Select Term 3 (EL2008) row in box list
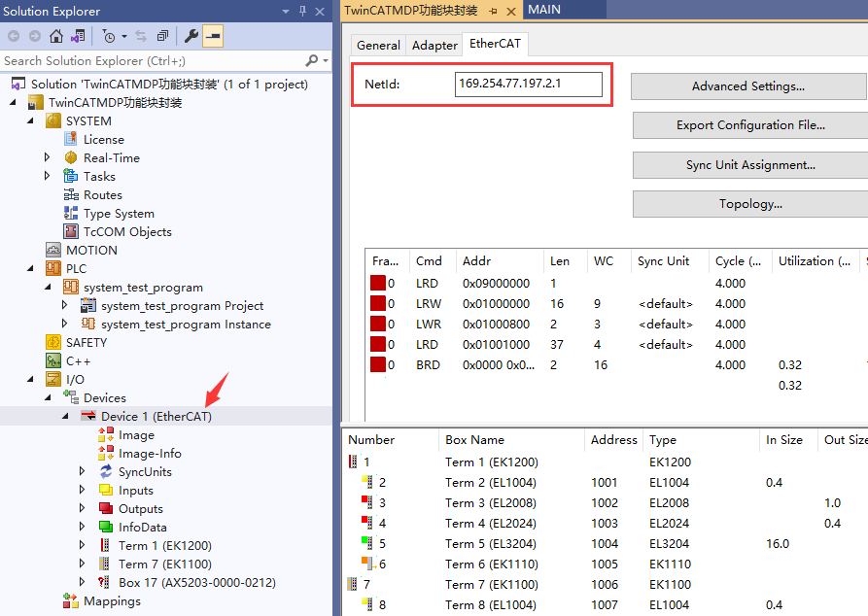The image size is (868, 616). click(x=604, y=502)
